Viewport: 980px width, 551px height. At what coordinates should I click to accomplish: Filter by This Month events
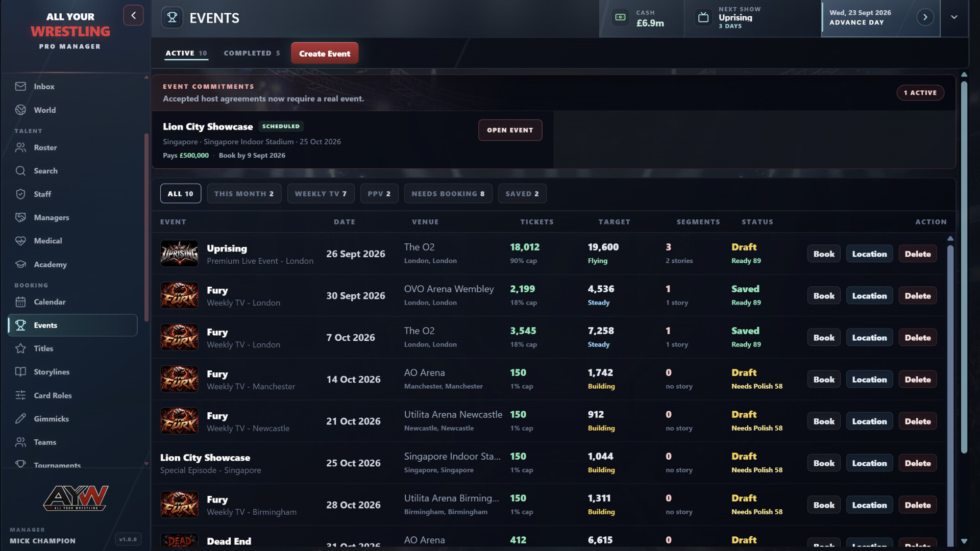click(244, 194)
